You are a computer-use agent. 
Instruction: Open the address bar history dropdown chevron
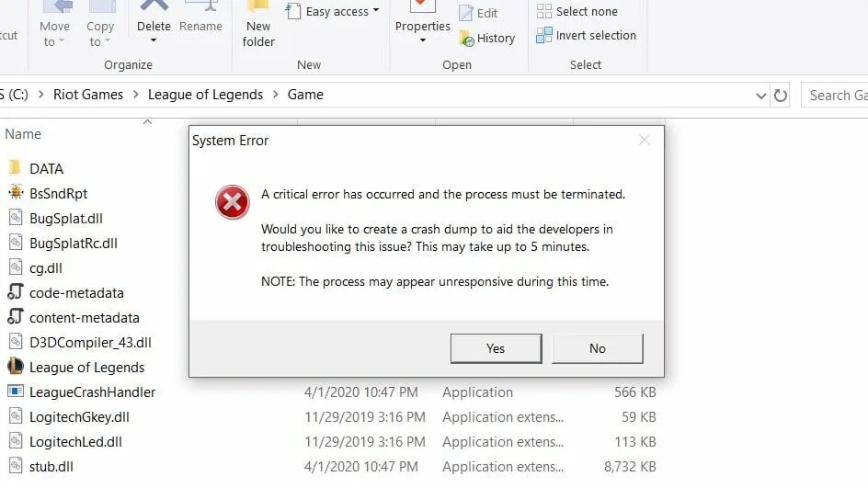point(761,96)
